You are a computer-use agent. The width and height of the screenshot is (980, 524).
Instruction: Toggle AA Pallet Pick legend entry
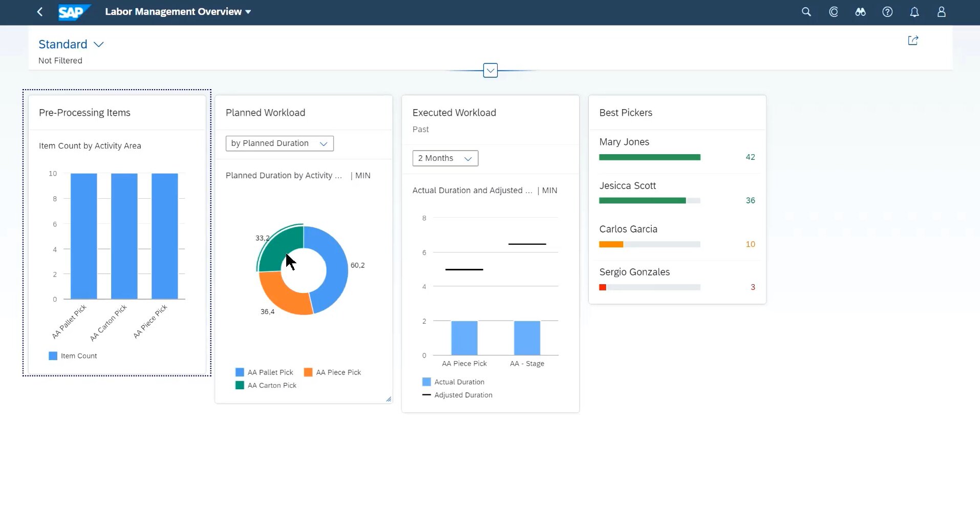(264, 372)
